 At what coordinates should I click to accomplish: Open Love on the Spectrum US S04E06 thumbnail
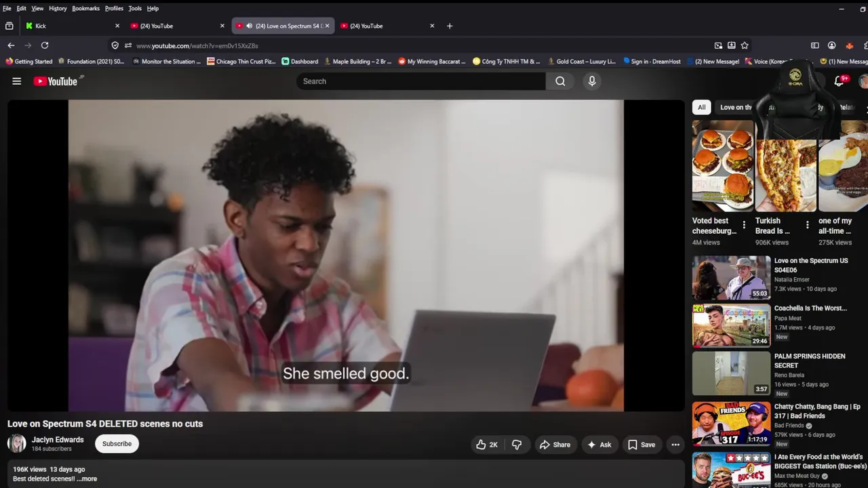pos(731,277)
